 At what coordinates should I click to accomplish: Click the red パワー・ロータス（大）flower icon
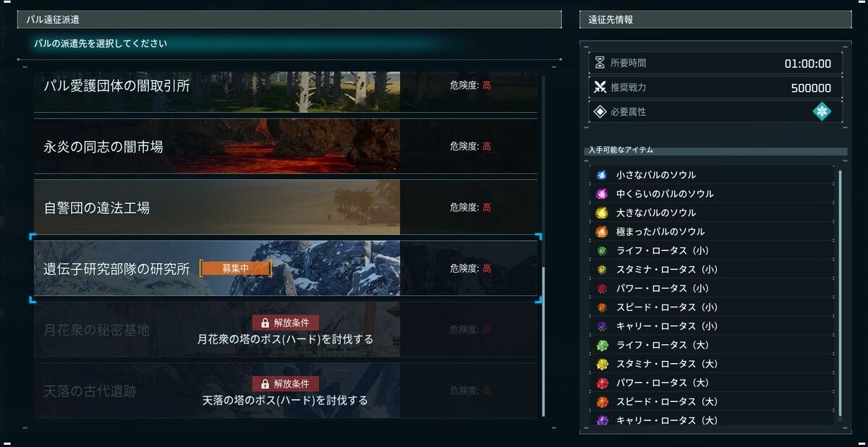coord(601,383)
